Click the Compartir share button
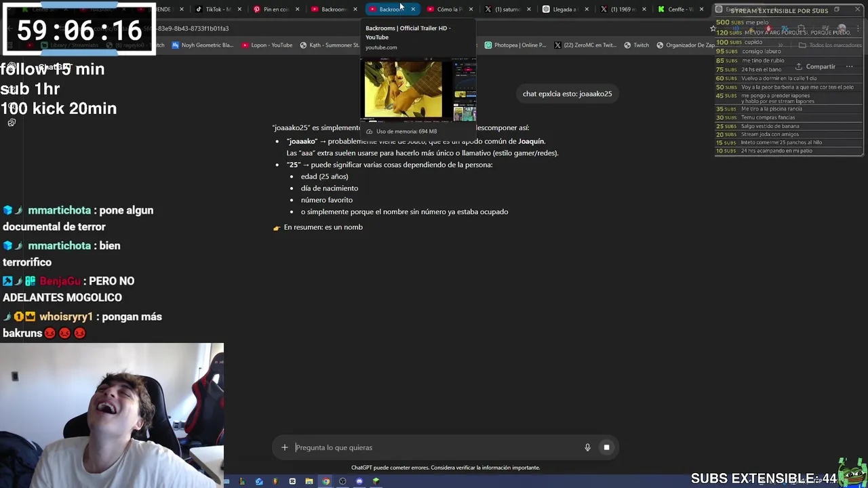This screenshot has width=868, height=488. tap(815, 66)
